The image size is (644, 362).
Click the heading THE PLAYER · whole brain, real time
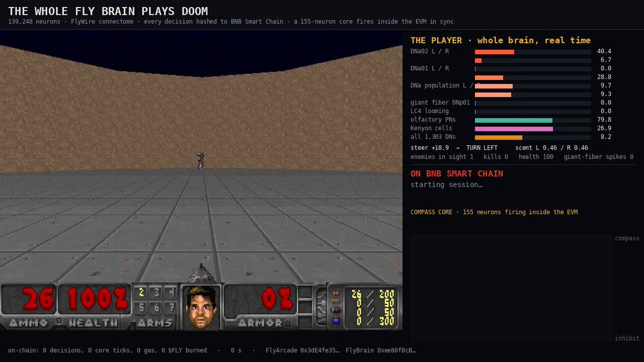point(501,40)
